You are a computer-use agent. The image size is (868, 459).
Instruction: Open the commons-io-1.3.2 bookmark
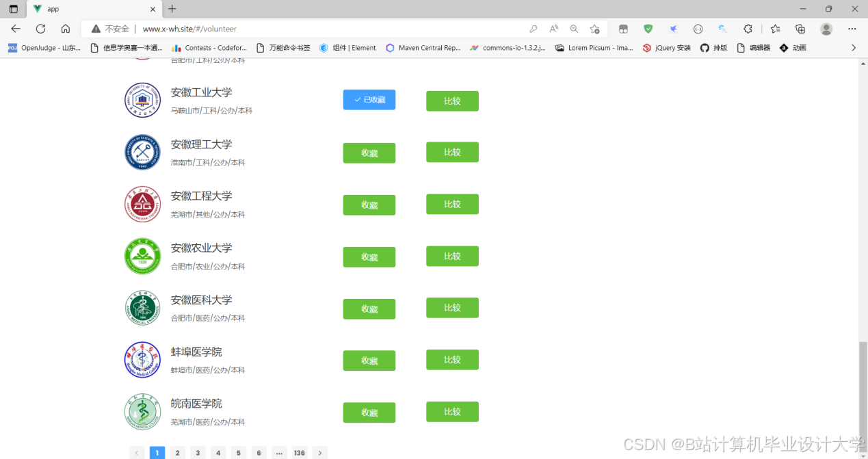pos(508,48)
